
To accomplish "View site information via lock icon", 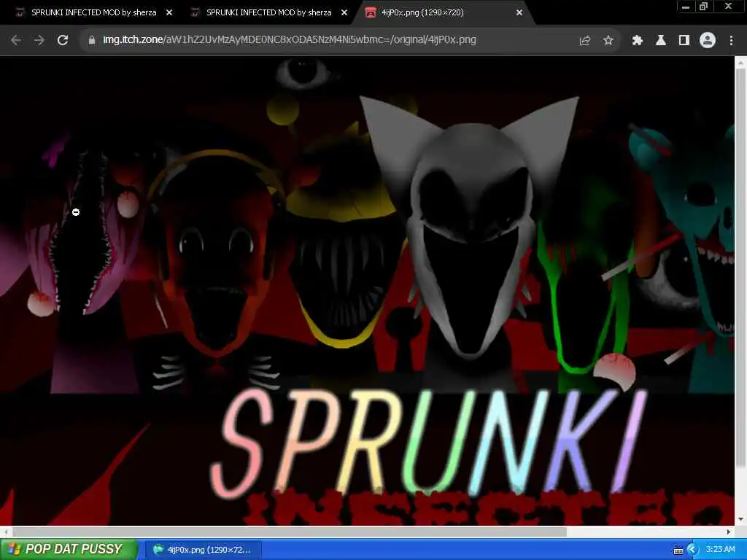I will click(92, 40).
